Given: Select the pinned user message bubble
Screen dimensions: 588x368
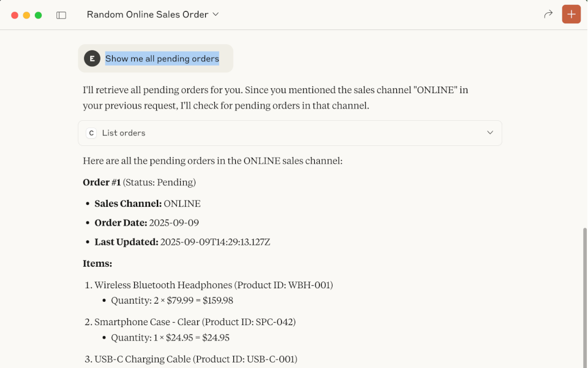Looking at the screenshot, I should tap(154, 58).
